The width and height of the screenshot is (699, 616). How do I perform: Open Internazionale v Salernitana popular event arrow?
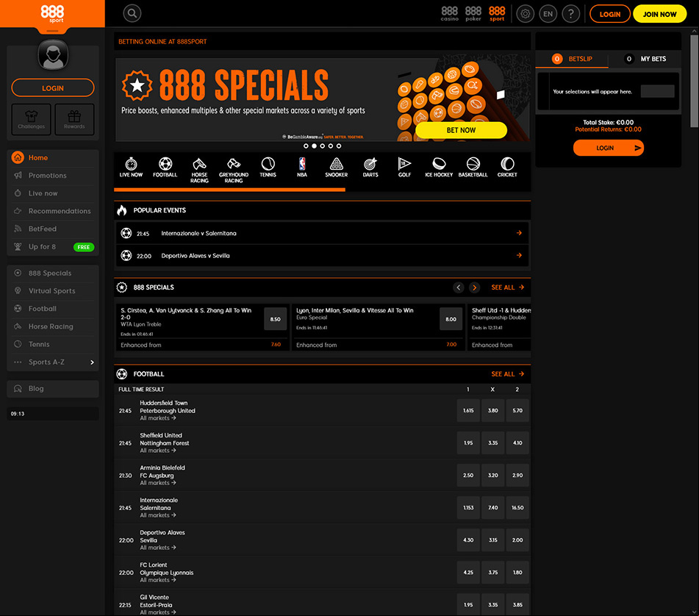point(519,233)
